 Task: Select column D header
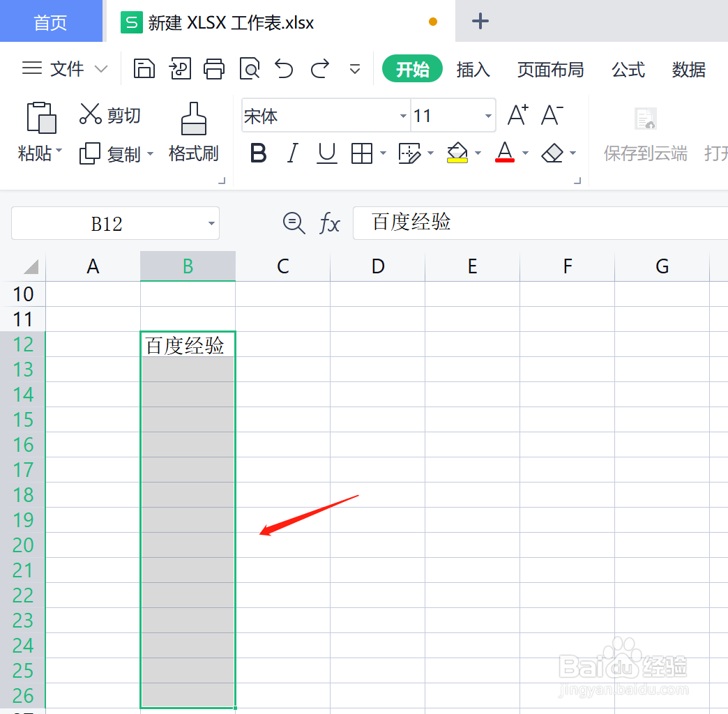[377, 266]
